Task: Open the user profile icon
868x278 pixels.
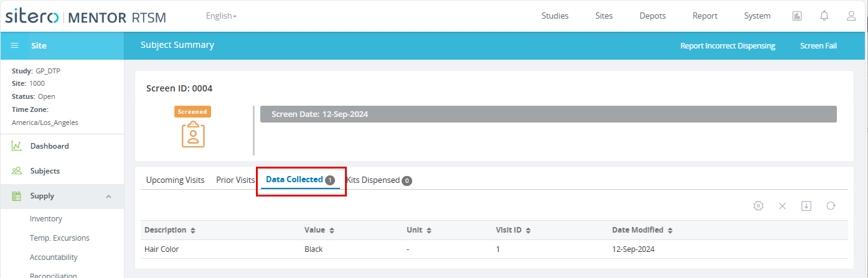Action: [x=851, y=16]
